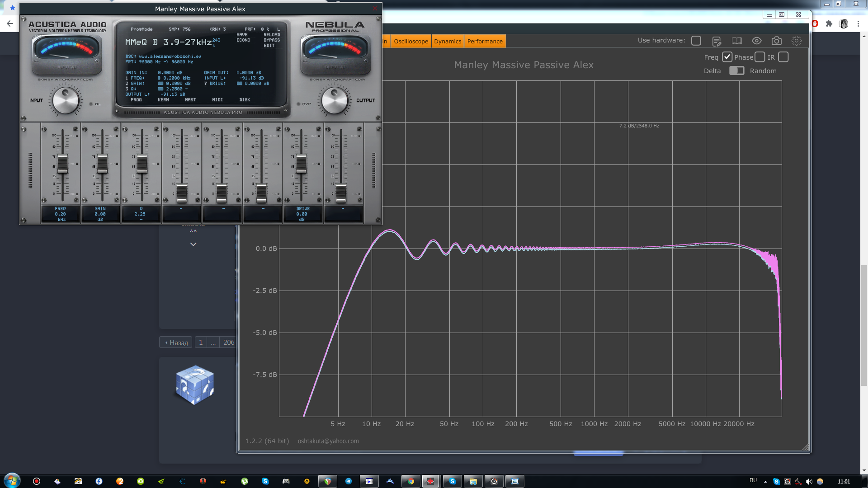Image resolution: width=868 pixels, height=488 pixels.
Task: Open the browser extensions puzzle icon
Action: pyautogui.click(x=829, y=23)
